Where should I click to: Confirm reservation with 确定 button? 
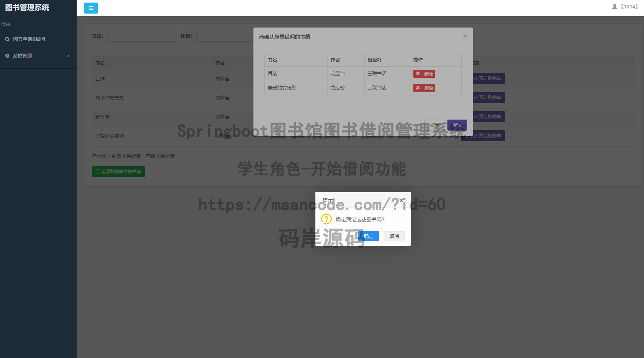pos(369,236)
